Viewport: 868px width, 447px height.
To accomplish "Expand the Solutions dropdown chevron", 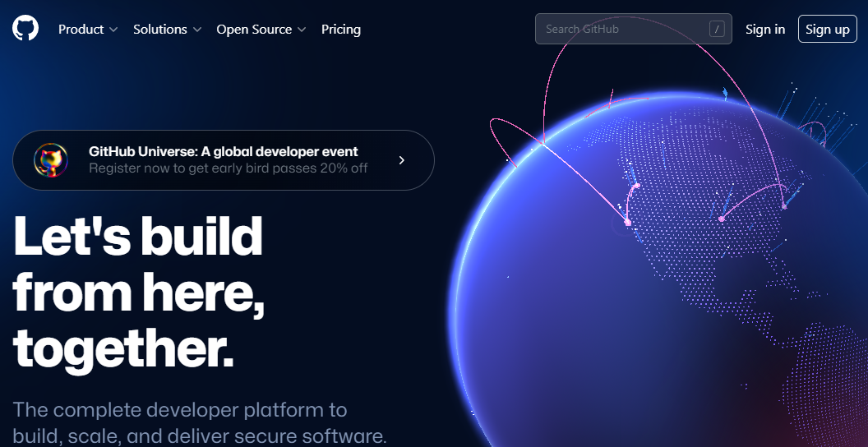I will [x=197, y=30].
